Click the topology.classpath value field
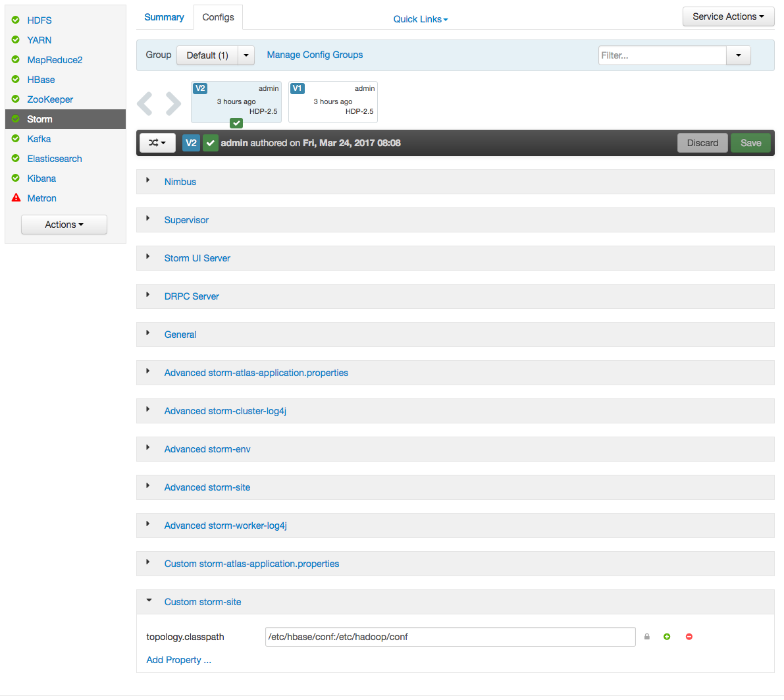Viewport: 784px width, 700px height. (450, 637)
